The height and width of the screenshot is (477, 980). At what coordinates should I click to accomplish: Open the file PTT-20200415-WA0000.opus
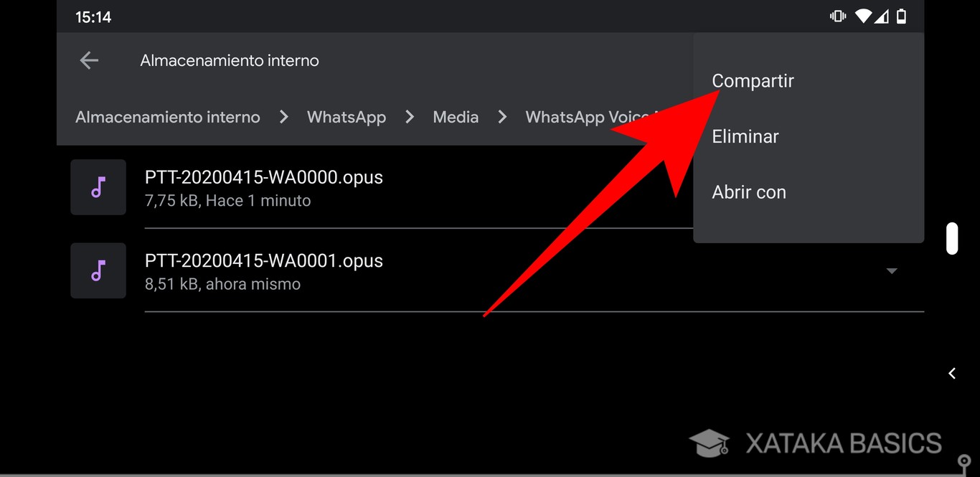pyautogui.click(x=263, y=177)
